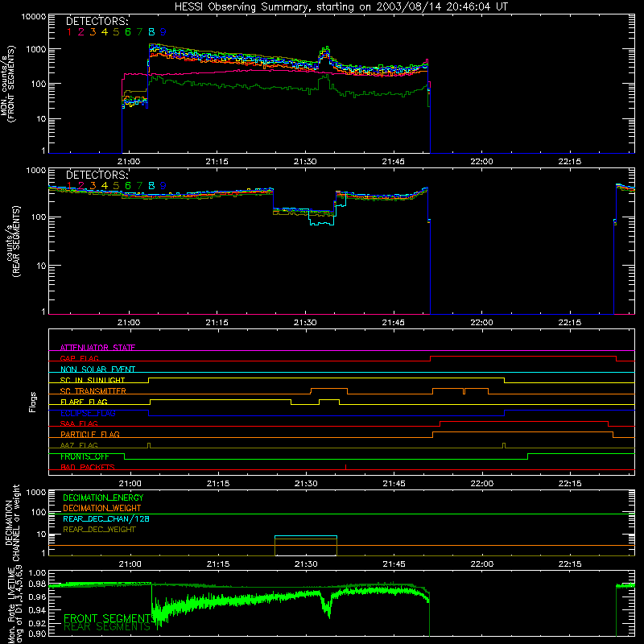Click 'REAR SEGMENTS' label in livetime panel
The width and height of the screenshot is (644, 644).
107,627
